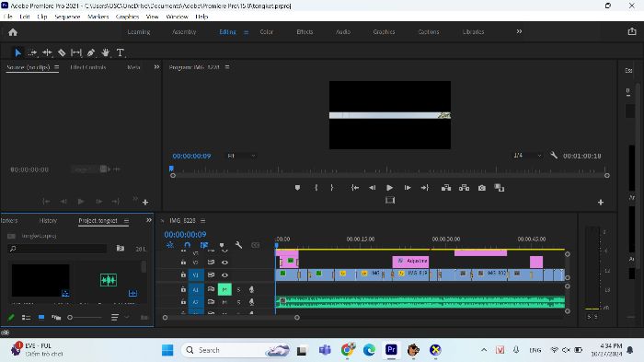The width and height of the screenshot is (644, 362).
Task: Click Mark Out bracket button
Action: (332, 188)
